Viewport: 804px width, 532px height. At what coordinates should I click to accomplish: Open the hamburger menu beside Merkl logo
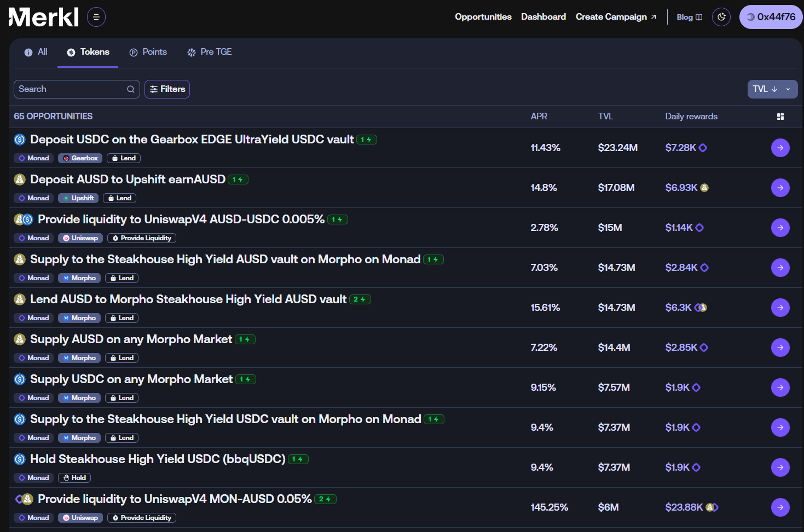point(96,17)
